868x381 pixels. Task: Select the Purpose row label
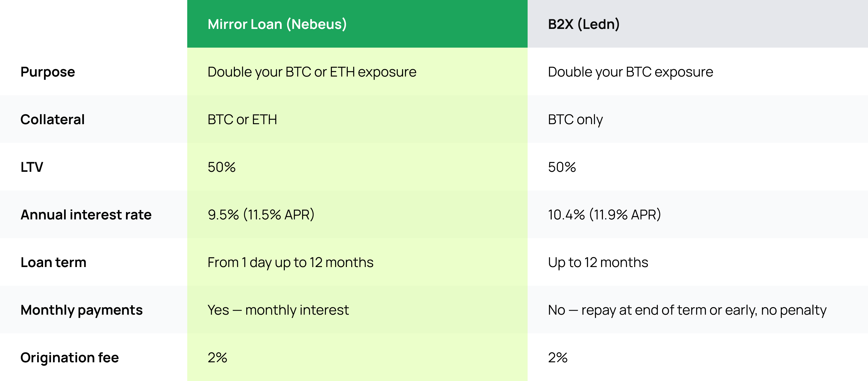click(48, 72)
